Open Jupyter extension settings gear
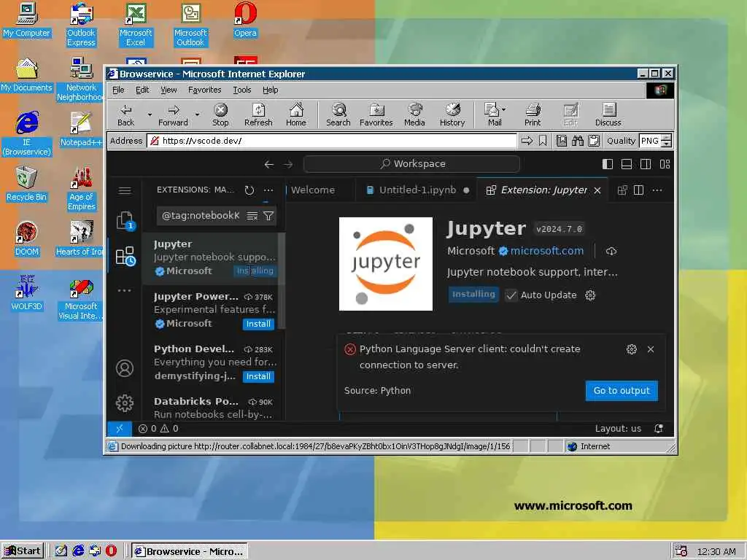This screenshot has width=747, height=560. point(590,295)
